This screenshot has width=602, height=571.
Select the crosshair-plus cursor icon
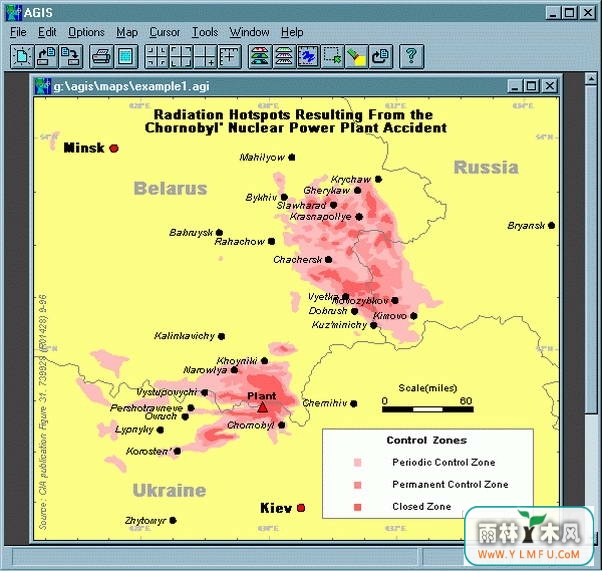205,56
